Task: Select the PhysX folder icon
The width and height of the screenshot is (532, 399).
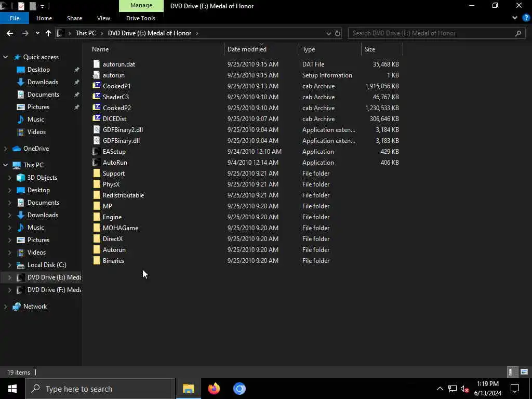Action: [97, 184]
